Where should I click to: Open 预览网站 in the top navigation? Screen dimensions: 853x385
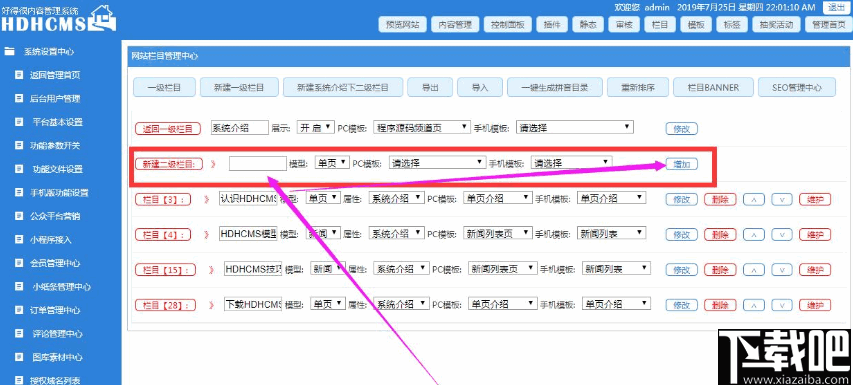(x=402, y=24)
